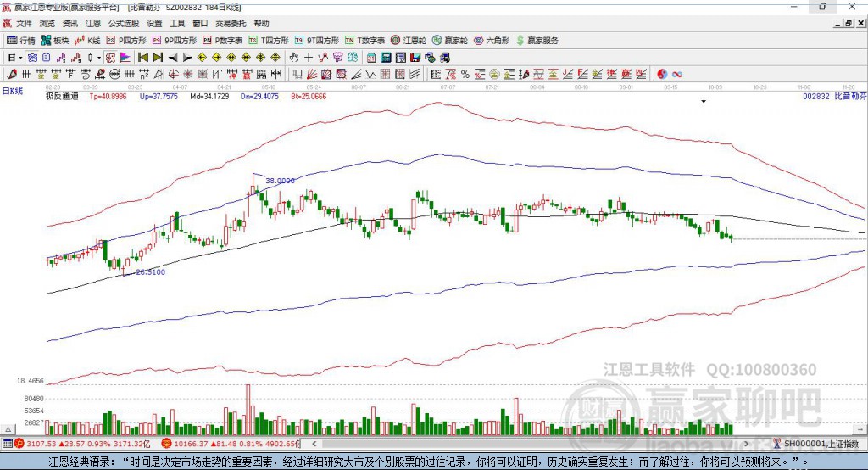This screenshot has width=868, height=470.
Task: Open the 板块 sector view
Action: click(55, 41)
